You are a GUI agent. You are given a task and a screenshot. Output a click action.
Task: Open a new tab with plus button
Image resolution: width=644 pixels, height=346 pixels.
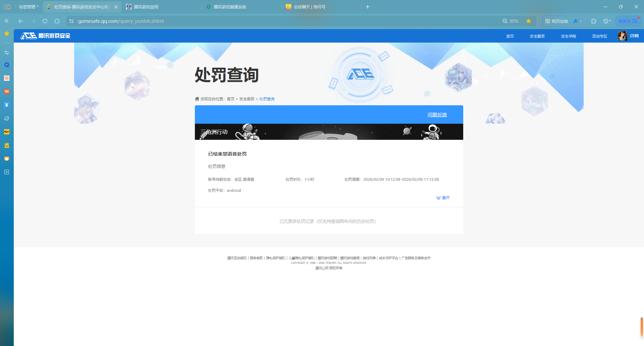[x=368, y=7]
